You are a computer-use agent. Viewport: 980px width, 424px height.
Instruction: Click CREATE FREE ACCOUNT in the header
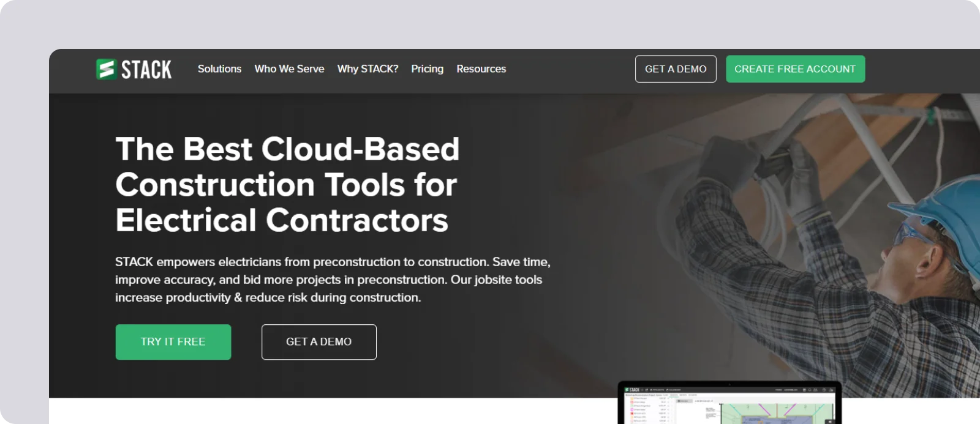(x=795, y=69)
